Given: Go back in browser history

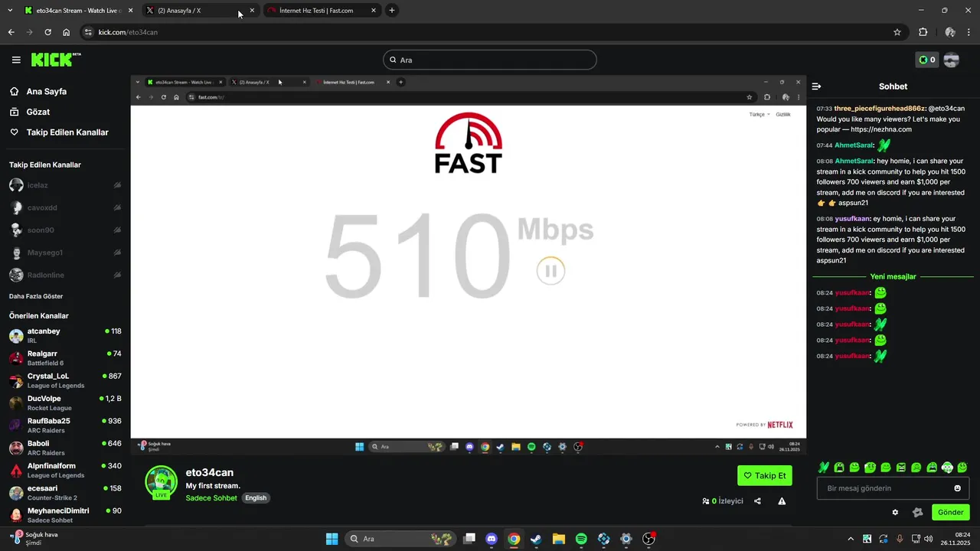Looking at the screenshot, I should pos(11,32).
